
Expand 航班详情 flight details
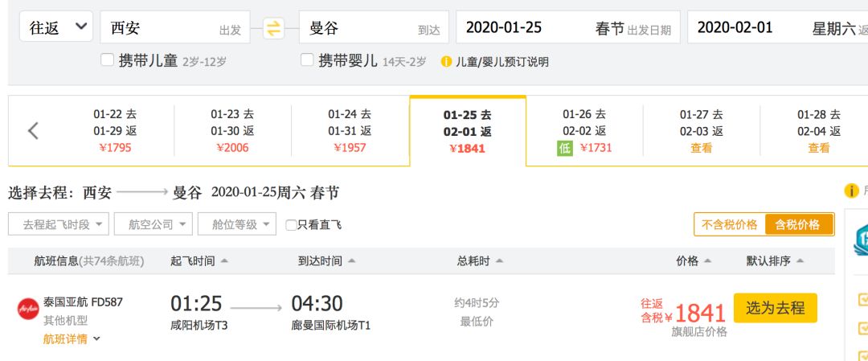(x=72, y=338)
